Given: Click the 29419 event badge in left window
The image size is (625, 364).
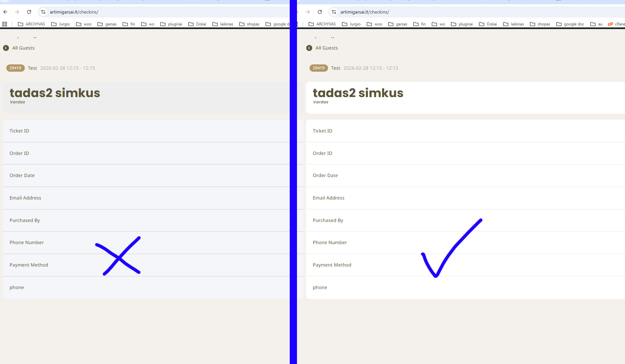Looking at the screenshot, I should coord(15,68).
